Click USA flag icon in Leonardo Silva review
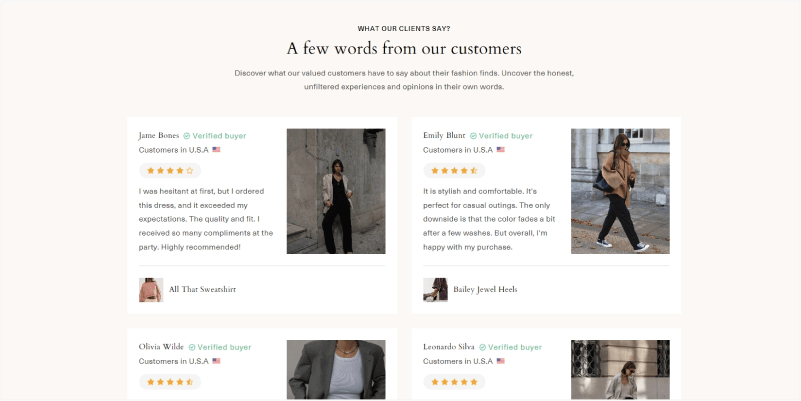Image resolution: width=801 pixels, height=401 pixels. tap(501, 361)
